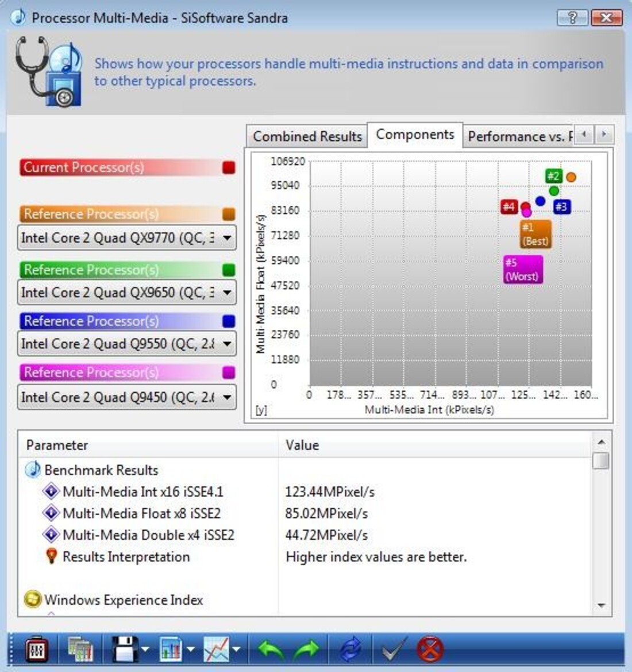Open the Performance vs. tab
Image resolution: width=632 pixels, height=672 pixels.
click(x=519, y=136)
